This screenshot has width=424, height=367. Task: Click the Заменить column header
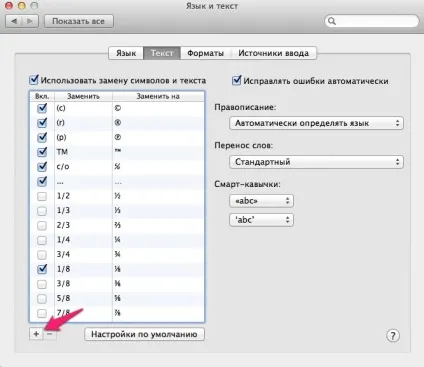tap(83, 96)
